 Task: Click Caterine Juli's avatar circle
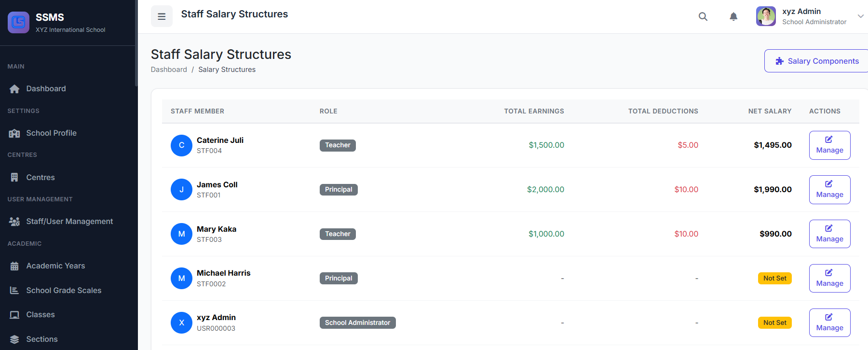(181, 145)
